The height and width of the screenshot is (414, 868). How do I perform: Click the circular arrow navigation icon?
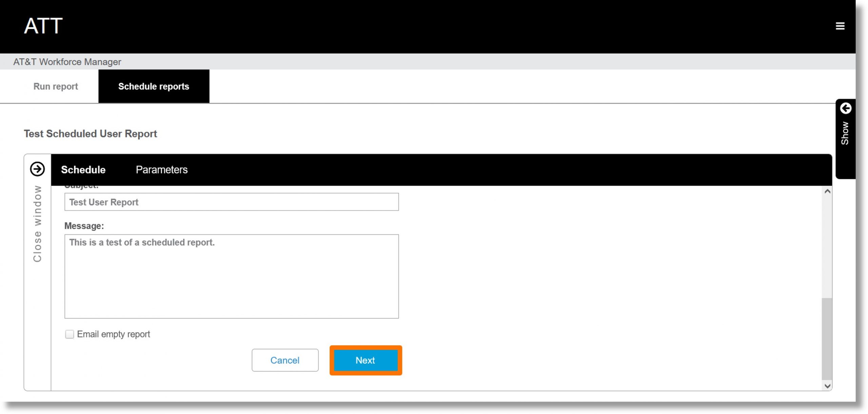point(37,169)
